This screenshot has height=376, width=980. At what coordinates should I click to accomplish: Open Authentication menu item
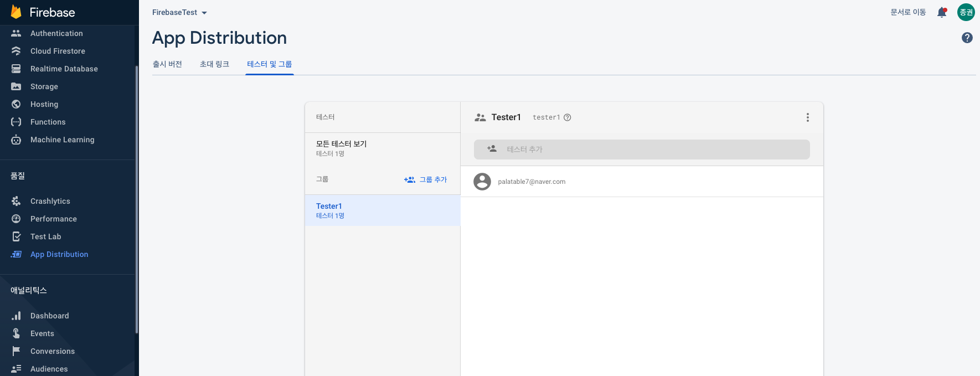56,33
